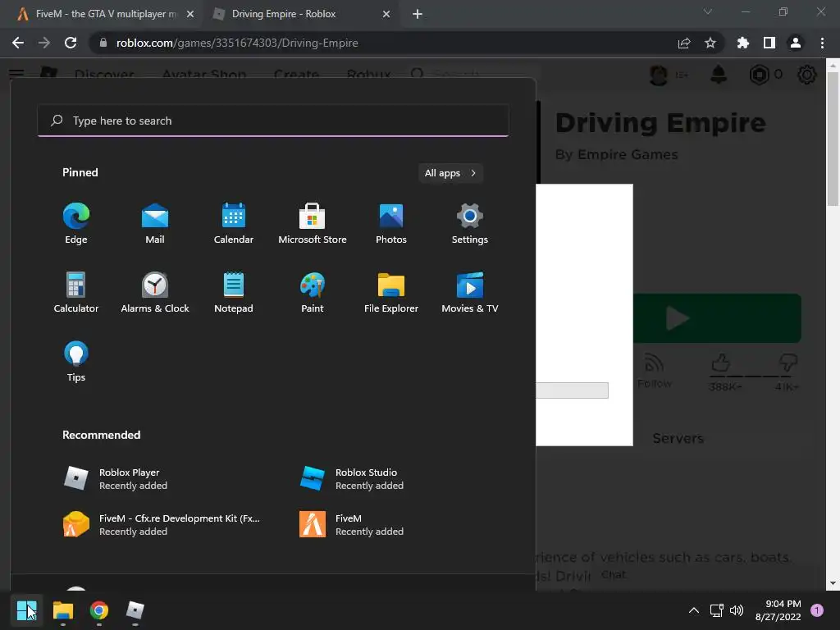The width and height of the screenshot is (840, 630).
Task: Open Chrome profile icon
Action: click(796, 43)
